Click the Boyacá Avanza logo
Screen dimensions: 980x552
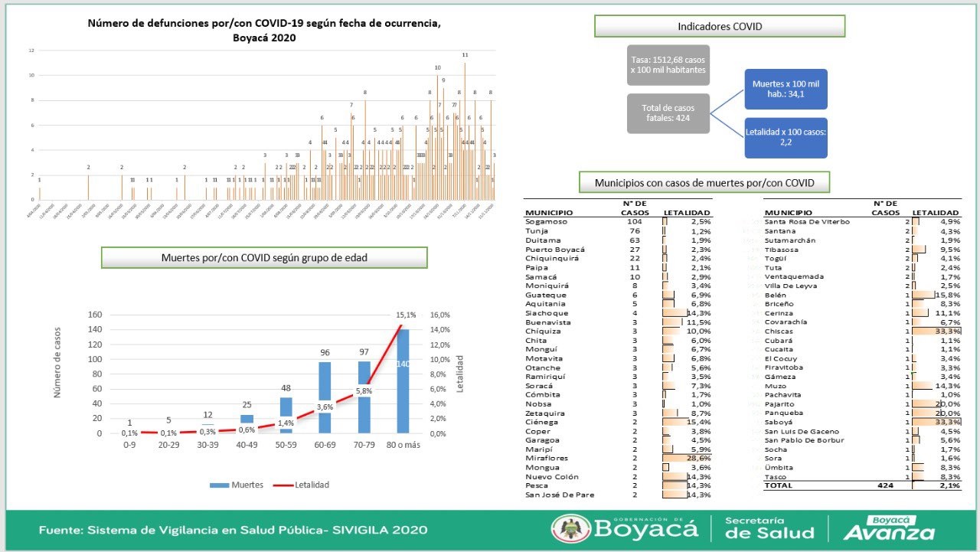889,528
